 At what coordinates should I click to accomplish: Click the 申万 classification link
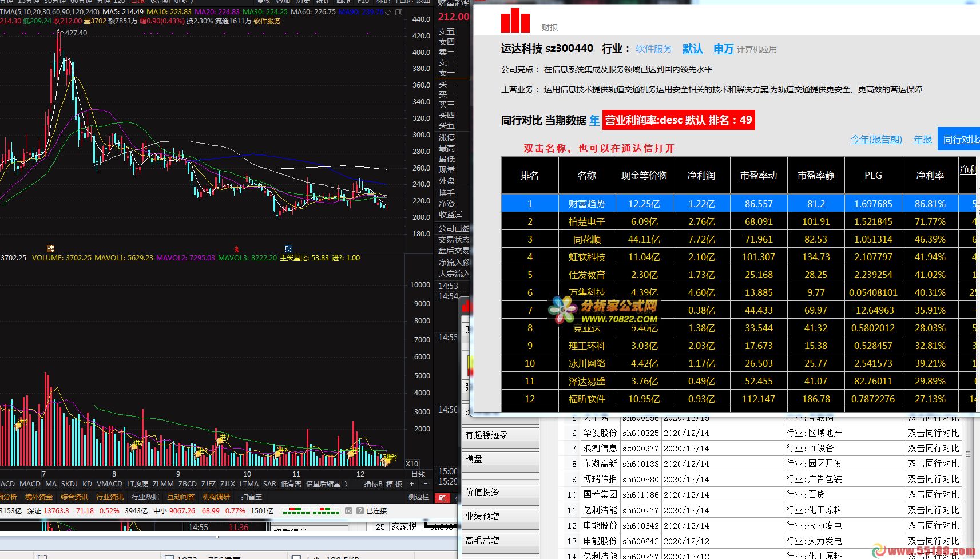723,49
